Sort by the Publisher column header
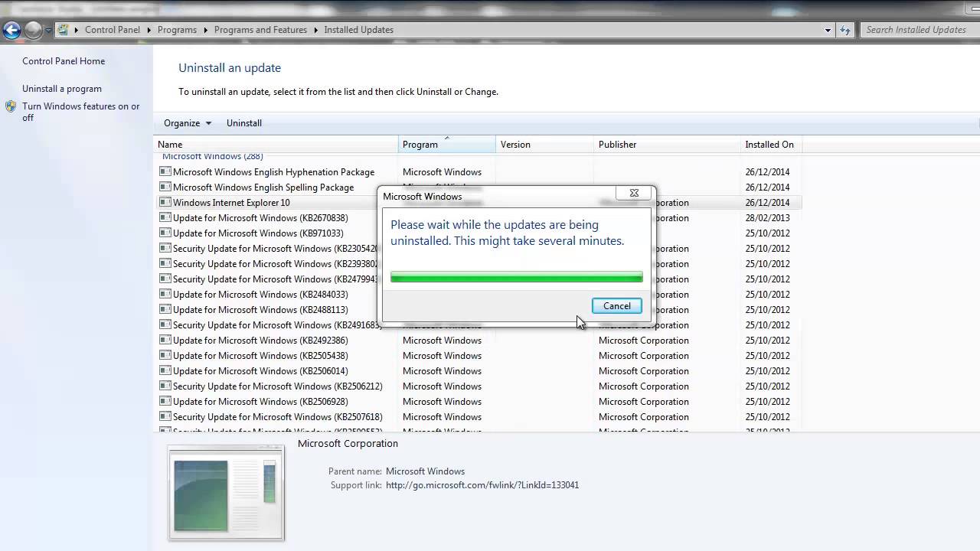Image resolution: width=980 pixels, height=551 pixels. point(667,145)
